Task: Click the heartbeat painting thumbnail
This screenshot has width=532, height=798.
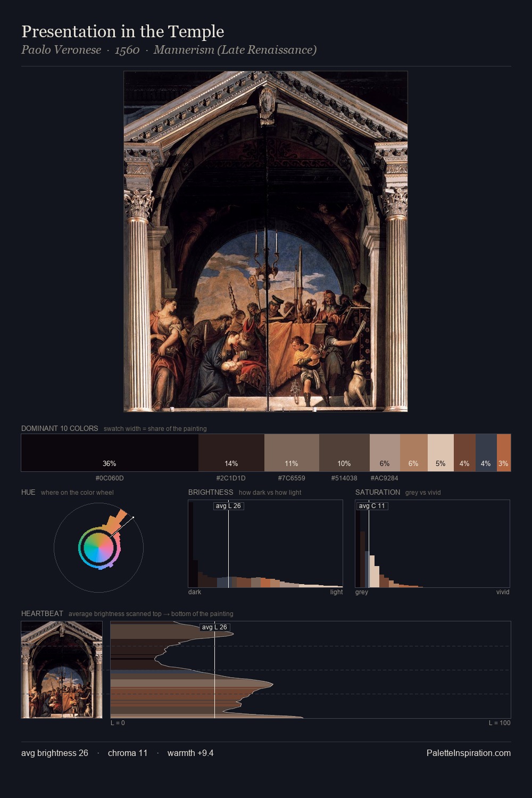Action: 62,670
